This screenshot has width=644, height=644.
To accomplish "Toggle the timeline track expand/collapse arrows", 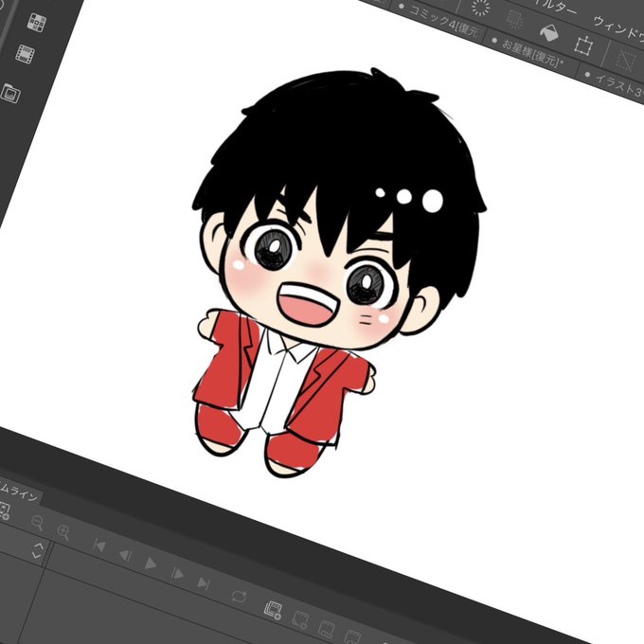I will pyautogui.click(x=38, y=550).
